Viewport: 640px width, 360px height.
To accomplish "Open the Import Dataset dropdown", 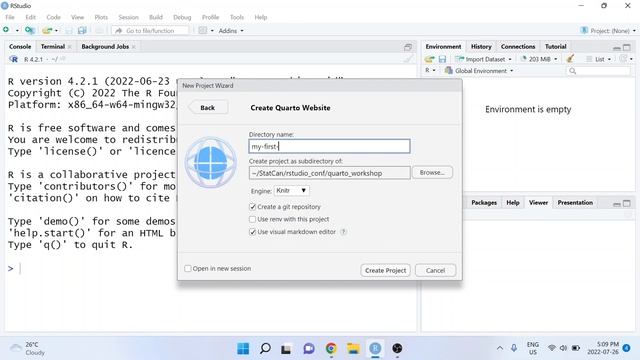I will (484, 59).
